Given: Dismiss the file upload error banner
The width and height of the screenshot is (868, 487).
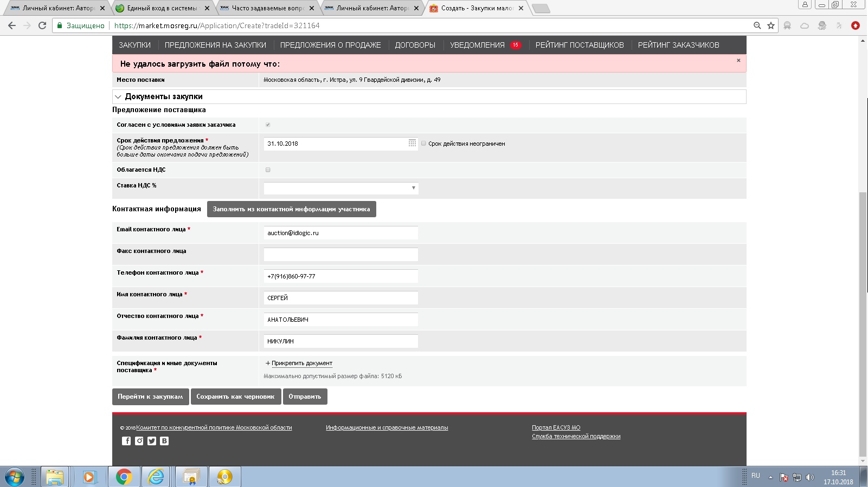Looking at the screenshot, I should tap(738, 61).
